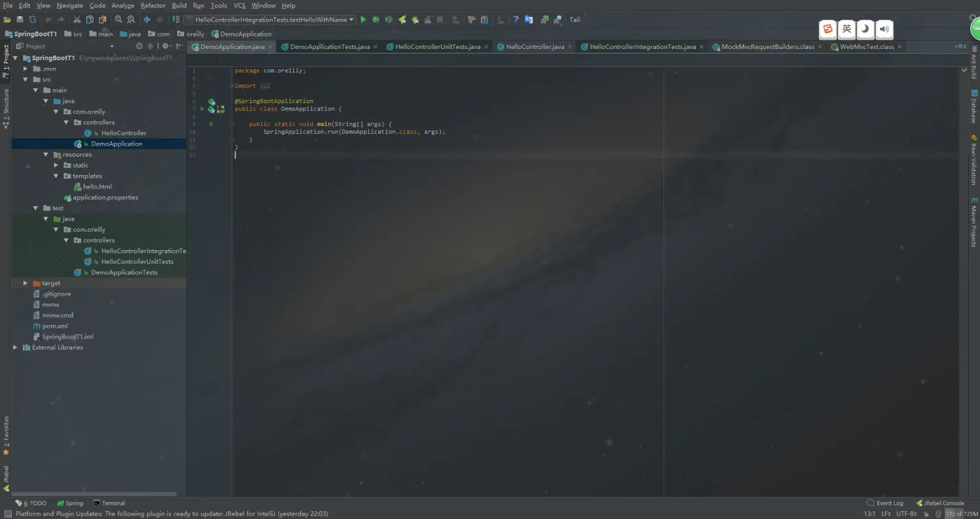Click the Scroll from Source target icon
Screen dimensions: 980x519
(139, 46)
